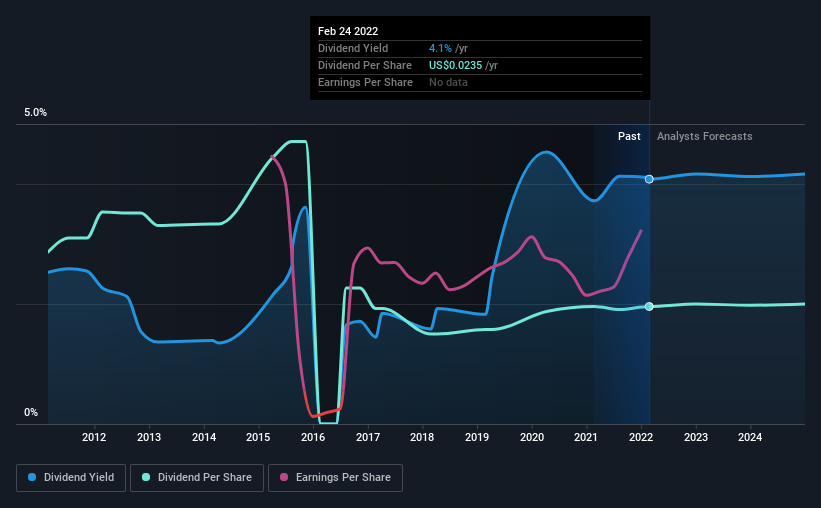The height and width of the screenshot is (508, 821).
Task: Click the Feb 24 2022 tooltip date
Action: [348, 31]
